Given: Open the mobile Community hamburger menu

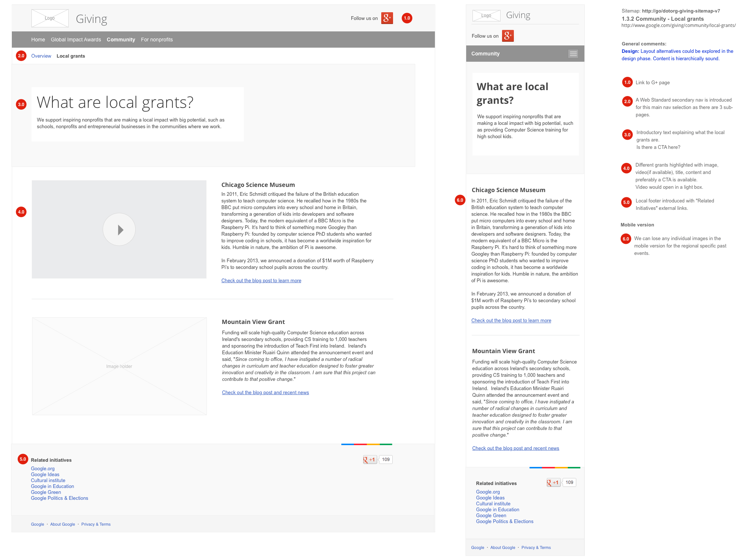Looking at the screenshot, I should pyautogui.click(x=573, y=54).
